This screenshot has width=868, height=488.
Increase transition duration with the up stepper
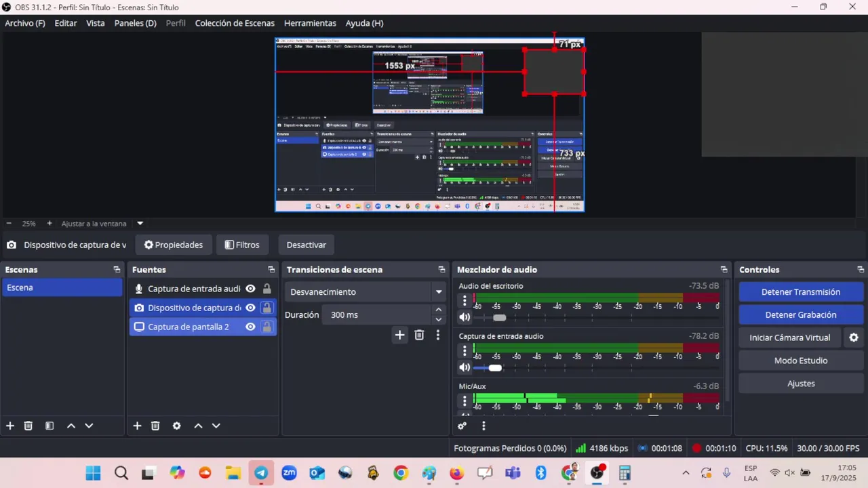439,310
